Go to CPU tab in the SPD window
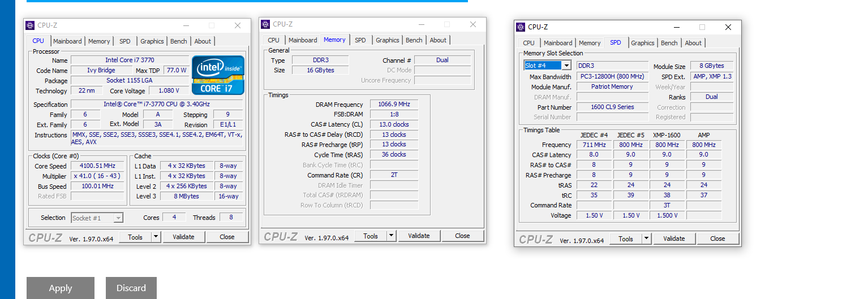This screenshot has height=299, width=868. coord(529,43)
